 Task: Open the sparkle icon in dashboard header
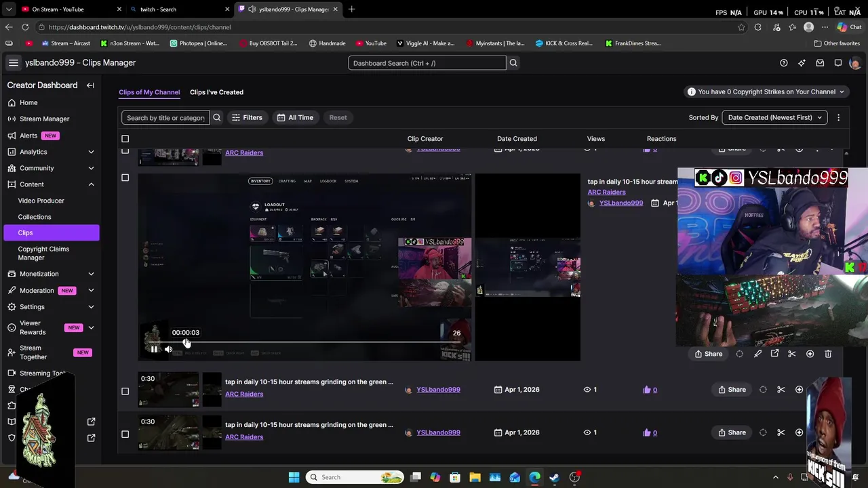point(802,63)
